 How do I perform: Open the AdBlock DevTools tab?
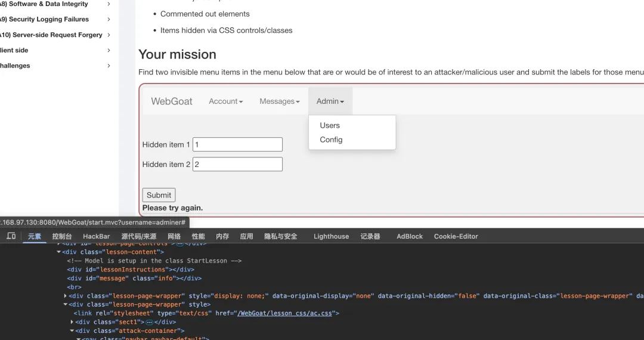(x=410, y=236)
